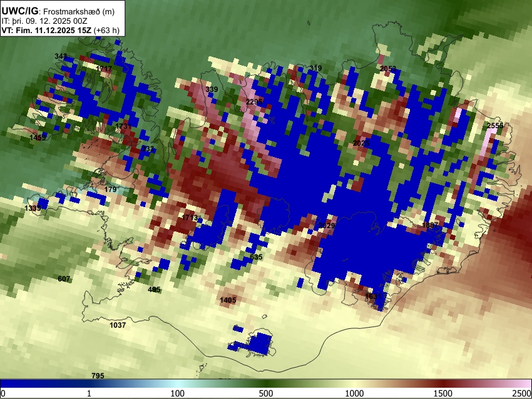Click the 'IT: þri. 09. 12. 2025 00Z' line

[44, 21]
